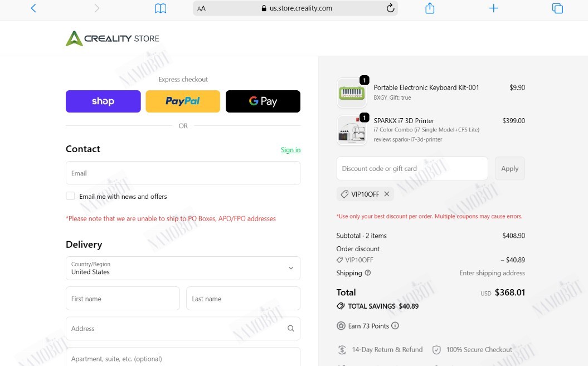Viewport: 588px width, 366px height.
Task: Expand the Country/Region dropdown
Action: pos(183,268)
